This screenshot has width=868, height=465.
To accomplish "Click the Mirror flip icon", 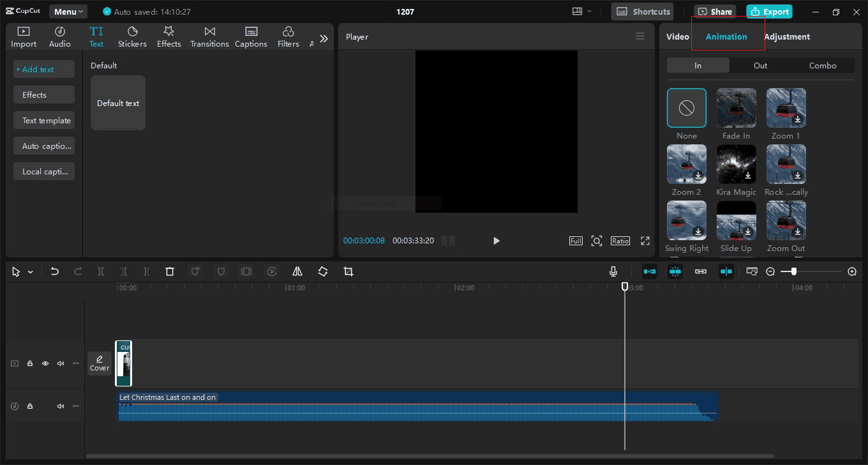I will pos(297,271).
